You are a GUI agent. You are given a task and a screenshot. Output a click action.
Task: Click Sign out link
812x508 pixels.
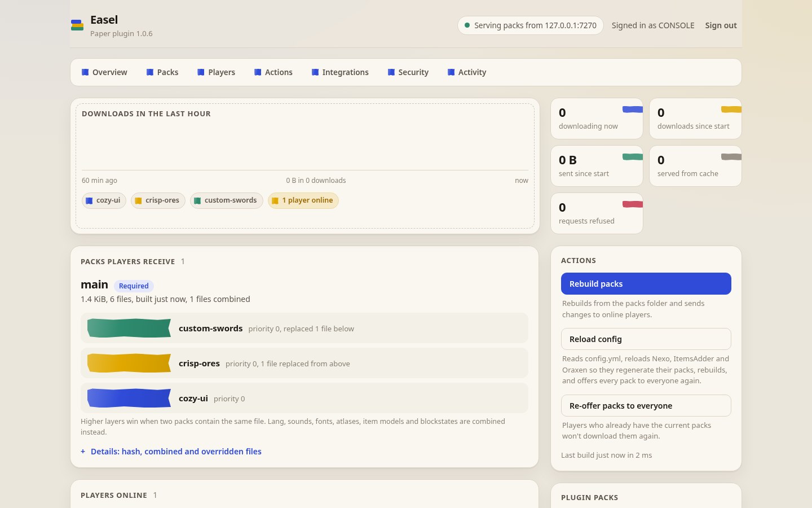721,25
